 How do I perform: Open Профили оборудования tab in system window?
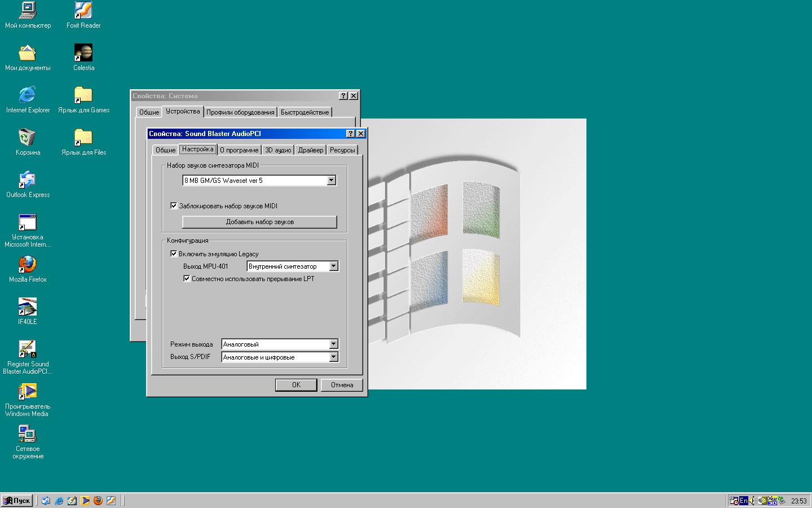tap(240, 112)
